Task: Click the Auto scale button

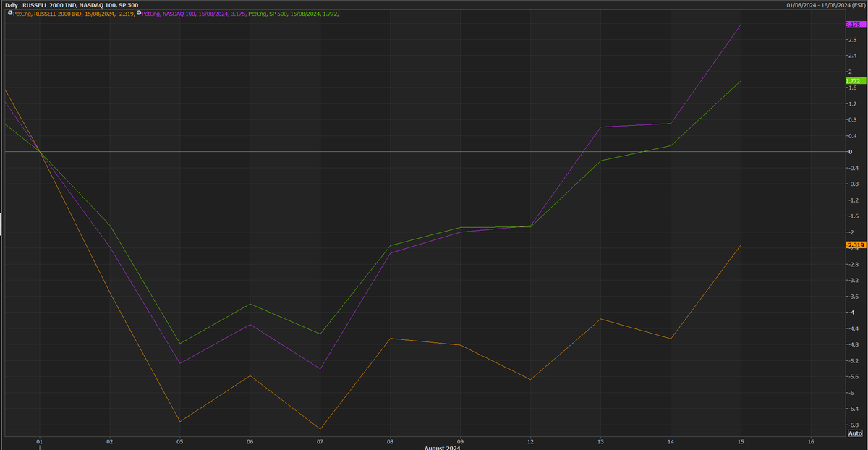Action: coord(855,433)
